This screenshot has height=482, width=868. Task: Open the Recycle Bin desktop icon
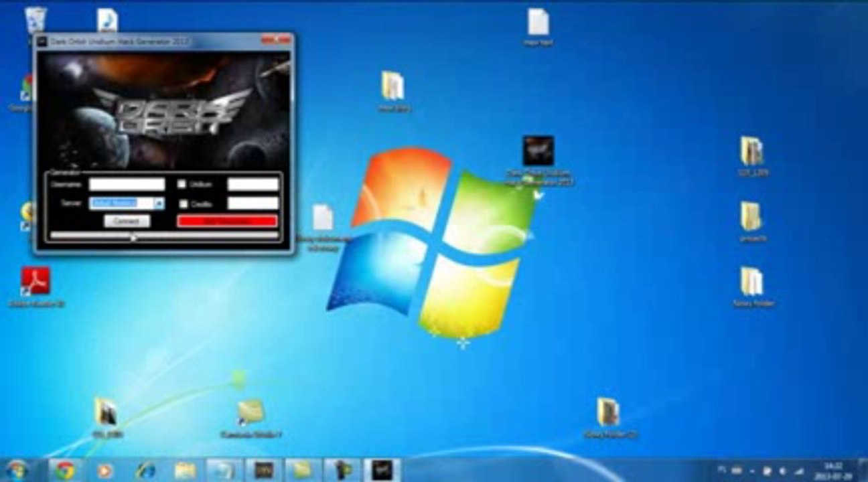point(35,19)
